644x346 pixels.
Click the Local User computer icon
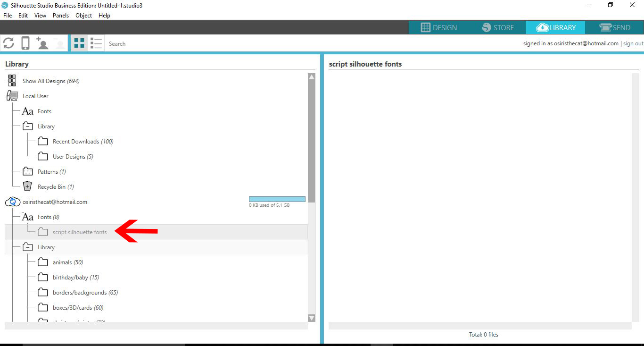(12, 96)
